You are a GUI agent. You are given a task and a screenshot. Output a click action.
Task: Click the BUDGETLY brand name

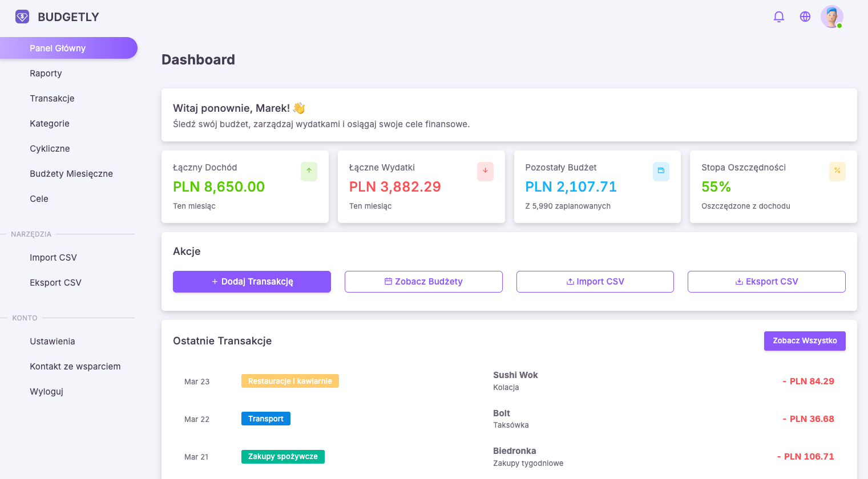tap(68, 17)
